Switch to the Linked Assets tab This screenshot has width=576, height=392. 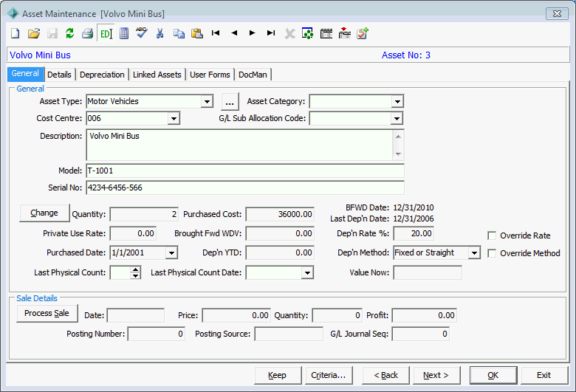point(157,75)
